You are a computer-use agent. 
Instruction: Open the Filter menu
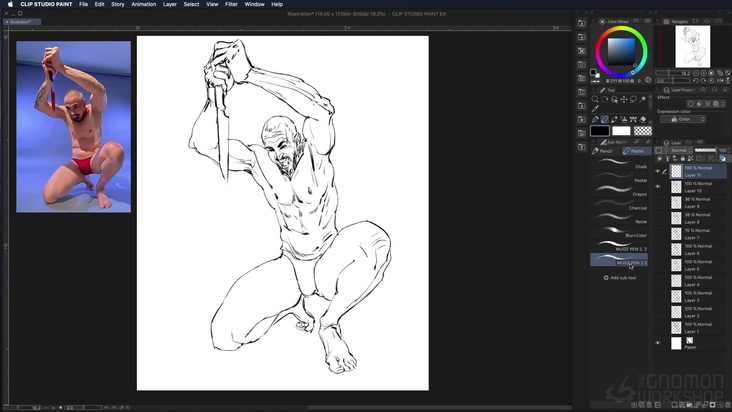[232, 4]
